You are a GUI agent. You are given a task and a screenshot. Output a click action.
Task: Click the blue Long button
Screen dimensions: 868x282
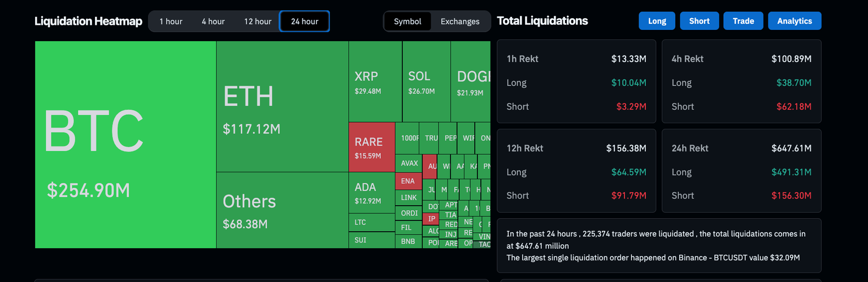tap(657, 21)
